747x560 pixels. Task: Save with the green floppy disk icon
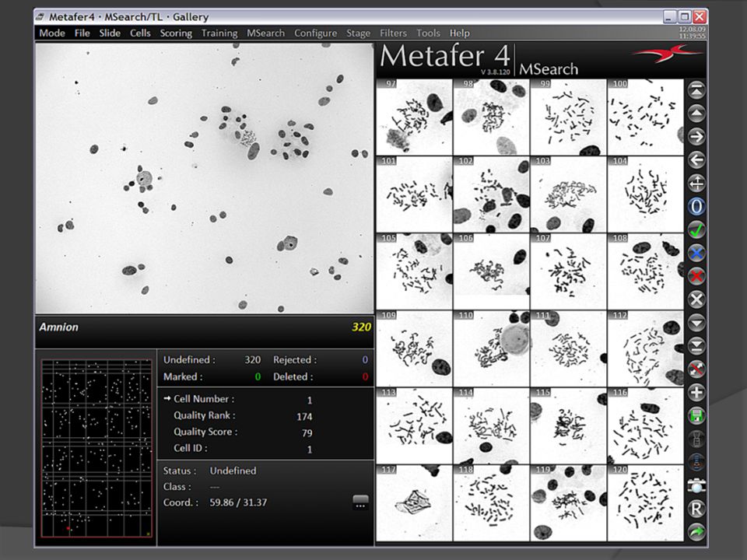click(696, 415)
